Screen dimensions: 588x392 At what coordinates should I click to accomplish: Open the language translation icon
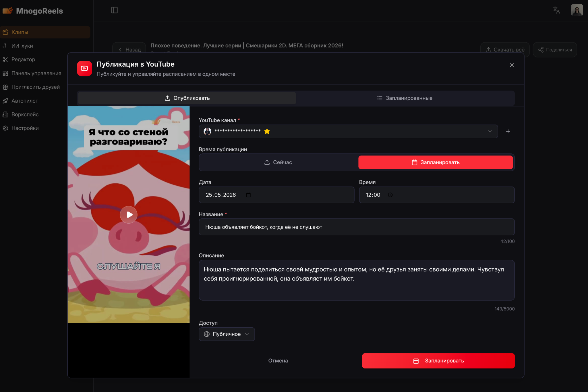click(556, 10)
